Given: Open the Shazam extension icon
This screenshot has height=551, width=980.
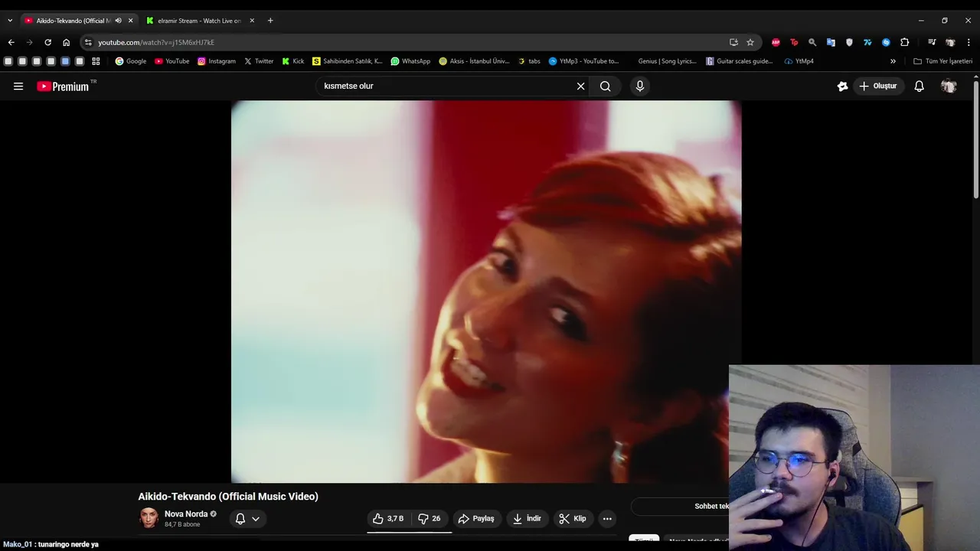Looking at the screenshot, I should pyautogui.click(x=886, y=42).
